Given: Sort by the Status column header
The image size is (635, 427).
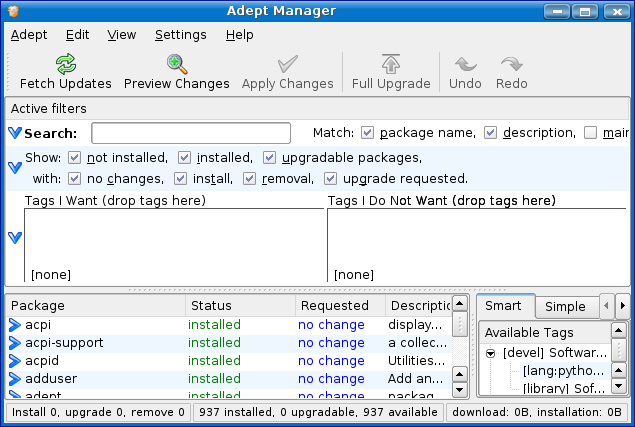Looking at the screenshot, I should coord(240,306).
